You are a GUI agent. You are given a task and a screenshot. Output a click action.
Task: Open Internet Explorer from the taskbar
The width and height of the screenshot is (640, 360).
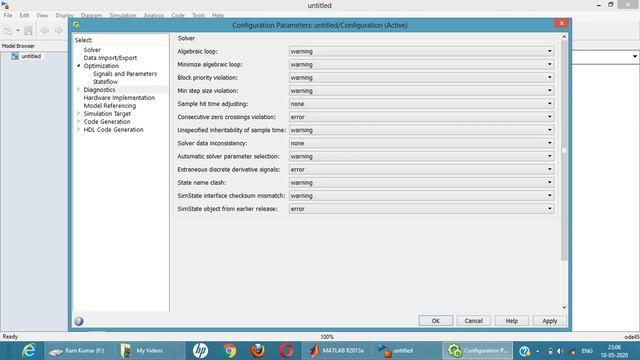pyautogui.click(x=29, y=351)
